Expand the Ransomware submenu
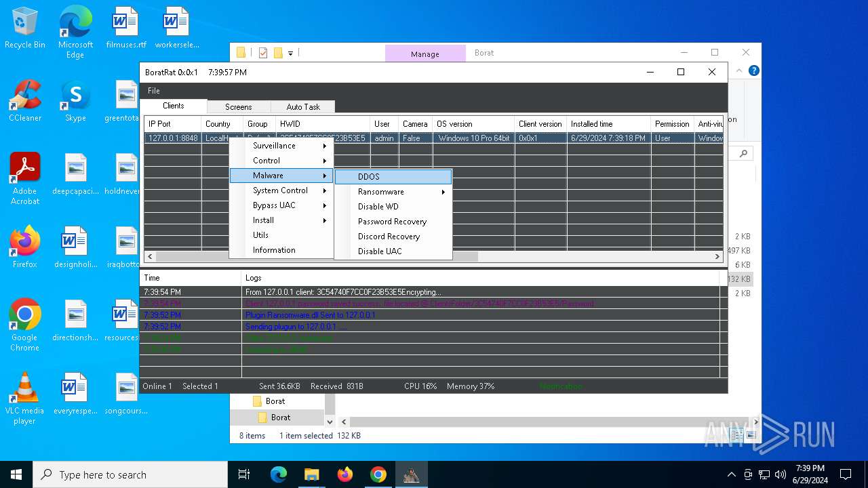 pyautogui.click(x=393, y=192)
